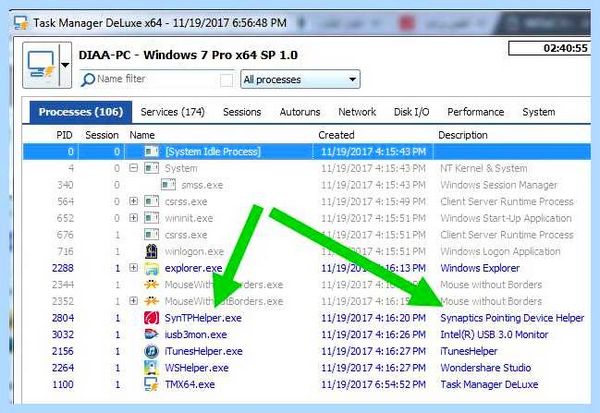Open the Autoruns tab
600x413 pixels.
300,112
